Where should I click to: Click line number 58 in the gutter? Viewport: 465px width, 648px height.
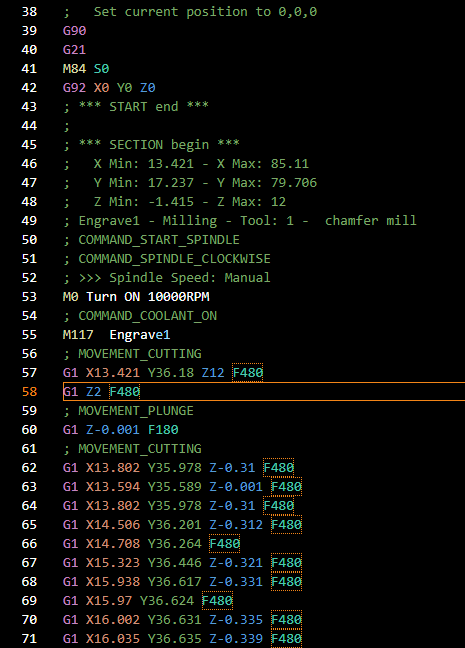(x=29, y=392)
